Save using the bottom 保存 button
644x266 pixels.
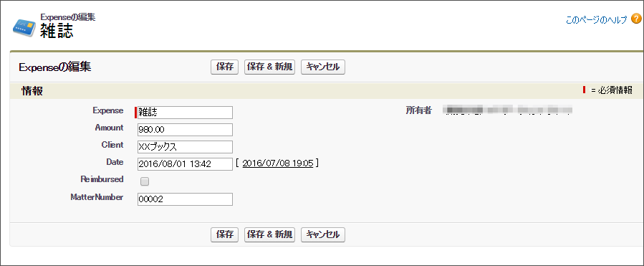click(x=225, y=234)
